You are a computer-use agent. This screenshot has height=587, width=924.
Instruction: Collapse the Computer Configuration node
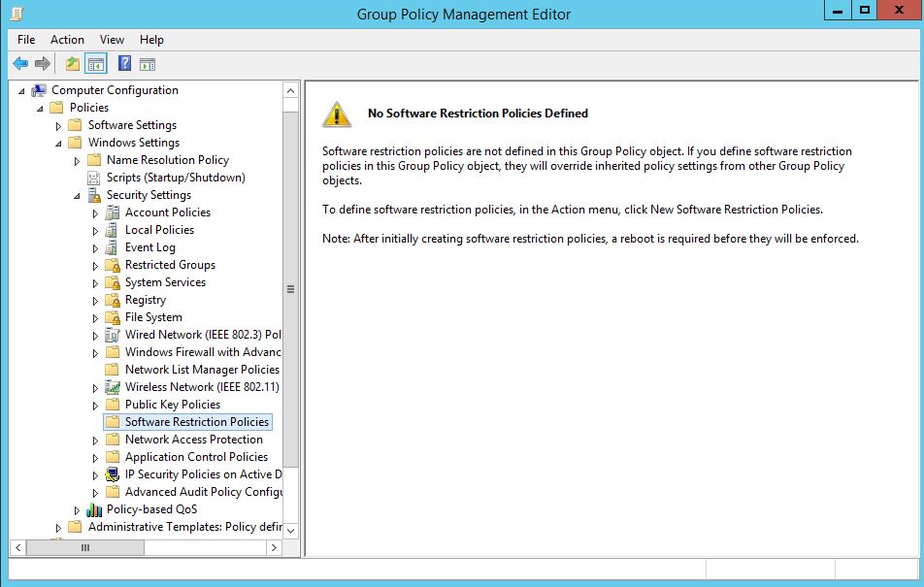pyautogui.click(x=21, y=91)
